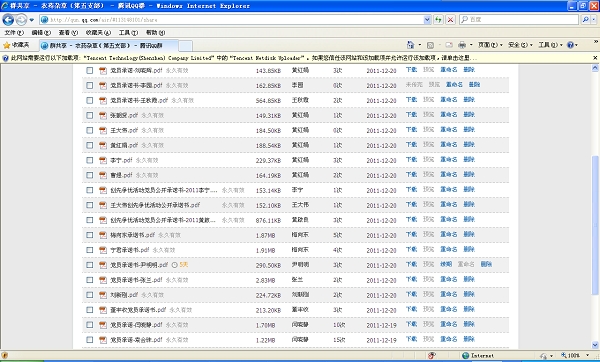
Task: Open Favorites with the star icon
Action: [x=7, y=45]
